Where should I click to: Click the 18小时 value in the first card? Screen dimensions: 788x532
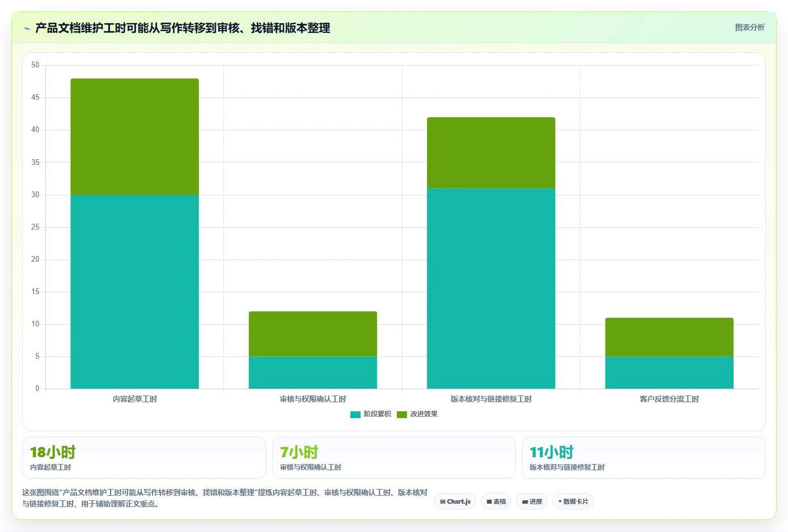(x=53, y=452)
